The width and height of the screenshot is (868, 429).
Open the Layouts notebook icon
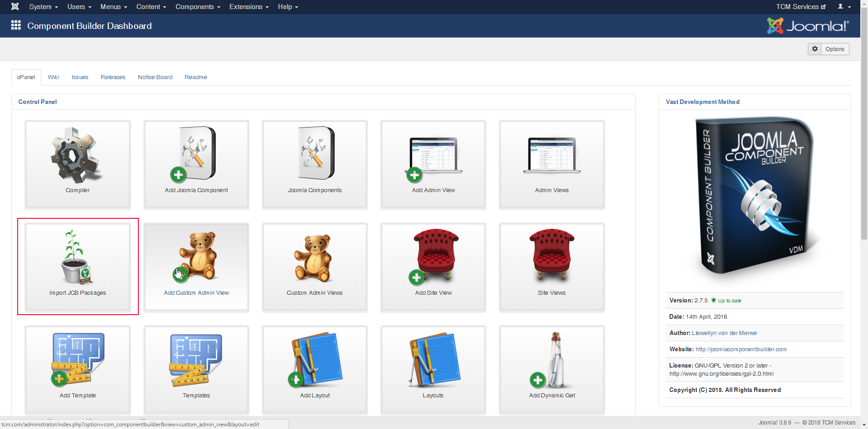(x=434, y=360)
